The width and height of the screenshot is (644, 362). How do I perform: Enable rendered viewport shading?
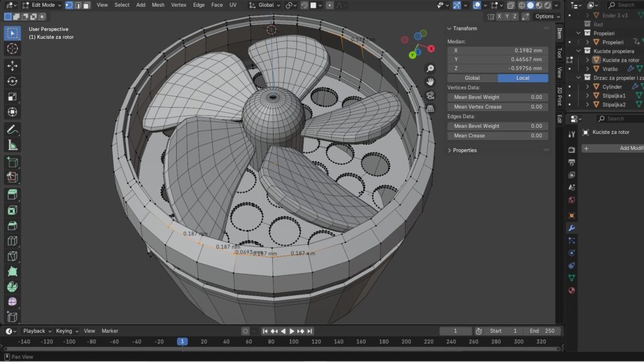(x=548, y=5)
